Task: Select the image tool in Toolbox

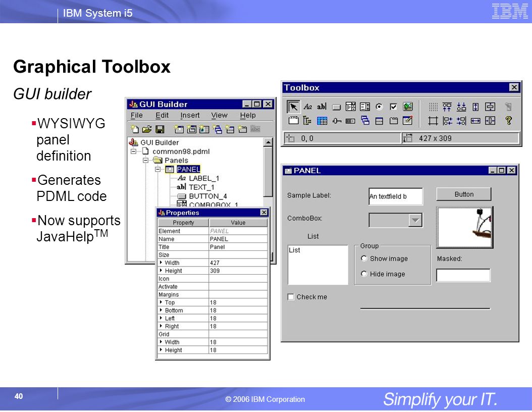Action: [407, 107]
